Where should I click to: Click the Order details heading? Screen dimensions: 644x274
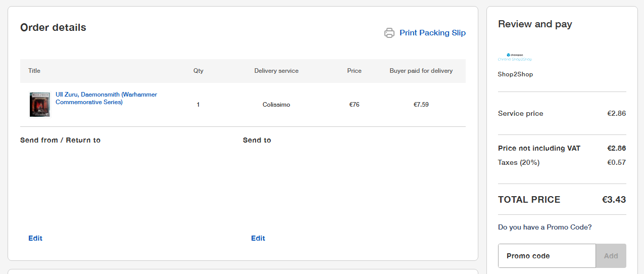(x=53, y=27)
